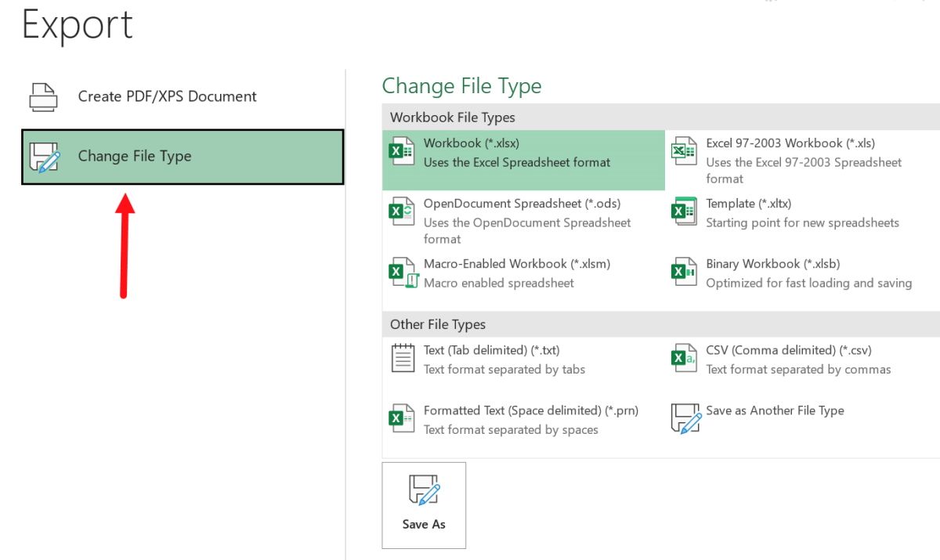Click the Template xltx icon
The width and height of the screenshot is (940, 560).
[684, 211]
